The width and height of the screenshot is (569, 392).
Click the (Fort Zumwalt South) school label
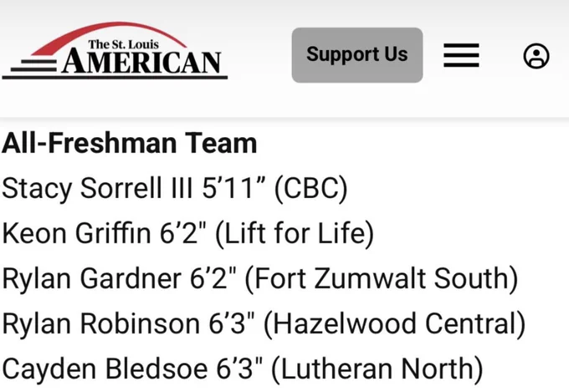[382, 279]
